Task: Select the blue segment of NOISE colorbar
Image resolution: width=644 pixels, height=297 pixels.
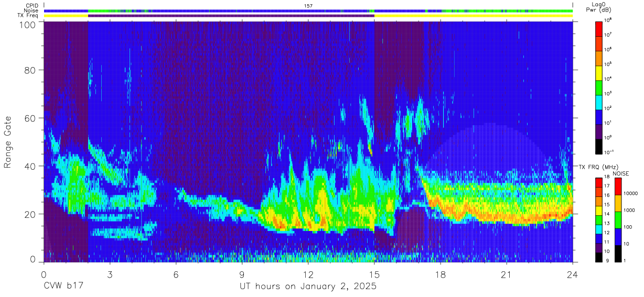Action: (617, 237)
